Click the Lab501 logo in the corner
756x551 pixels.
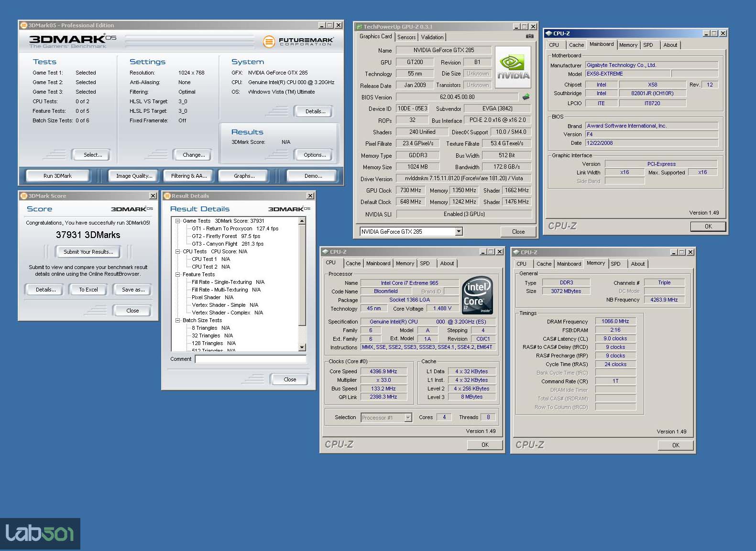pos(40,534)
